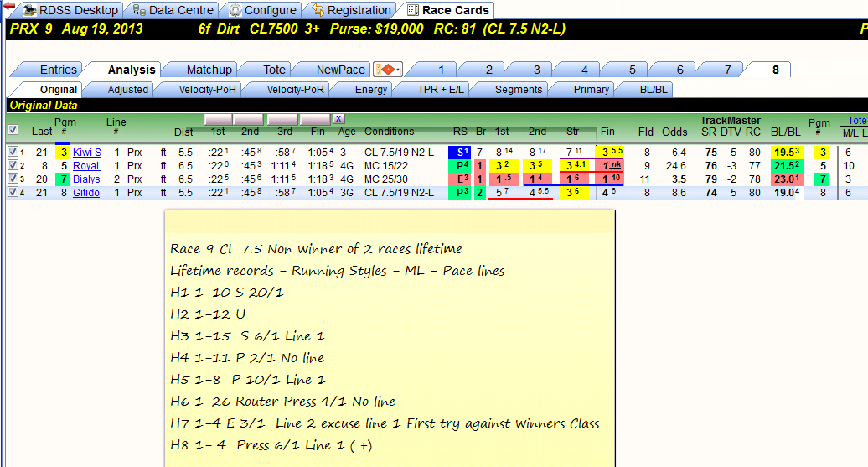This screenshot has width=868, height=467.
Task: Uncheck the checkbox for Royal row
Action: pyautogui.click(x=13, y=165)
